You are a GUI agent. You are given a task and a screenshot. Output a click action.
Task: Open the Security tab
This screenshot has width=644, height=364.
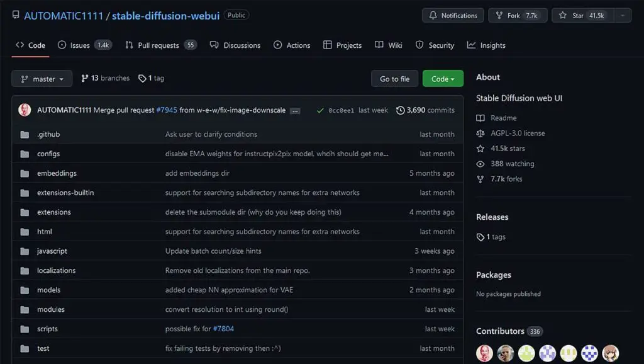point(435,45)
